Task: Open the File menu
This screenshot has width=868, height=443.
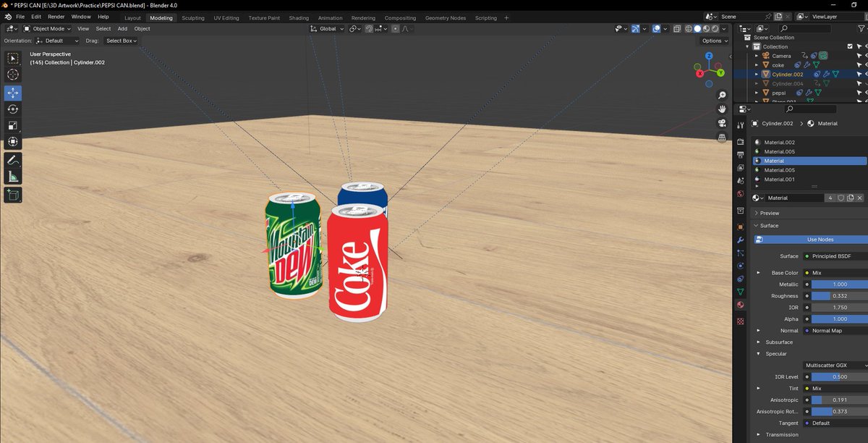Action: 20,17
